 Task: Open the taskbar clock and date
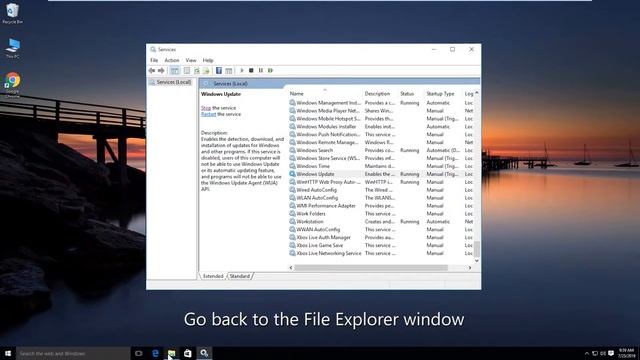(x=626, y=353)
